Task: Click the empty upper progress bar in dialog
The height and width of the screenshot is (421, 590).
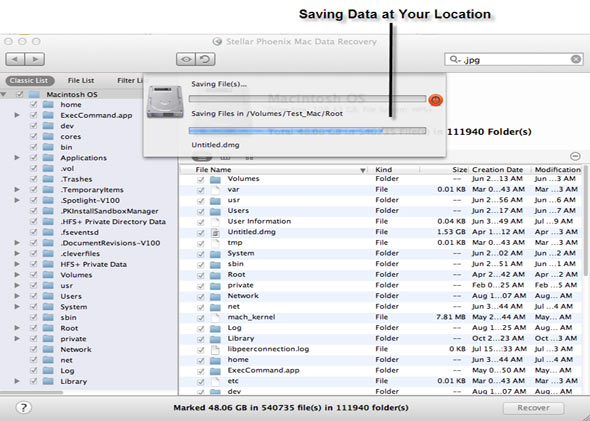Action: (x=307, y=99)
